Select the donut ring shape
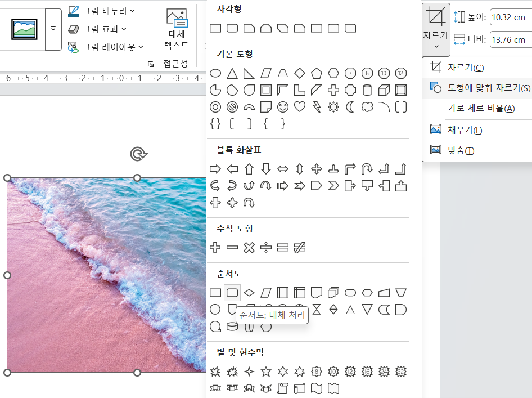The image size is (532, 398). [x=215, y=107]
